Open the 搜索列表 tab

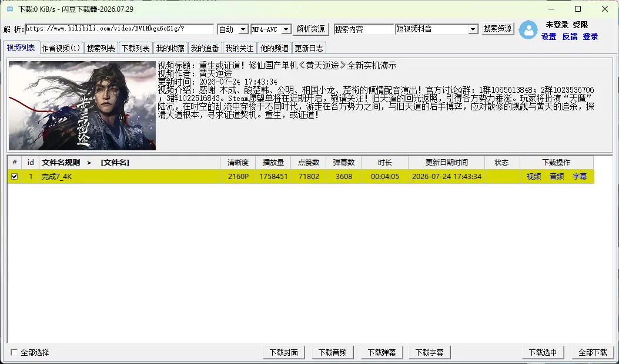101,48
